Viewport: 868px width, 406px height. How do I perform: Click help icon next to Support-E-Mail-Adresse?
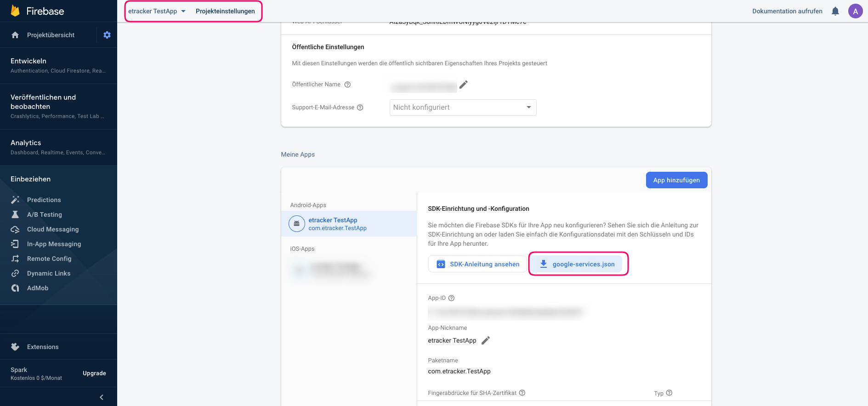point(360,107)
